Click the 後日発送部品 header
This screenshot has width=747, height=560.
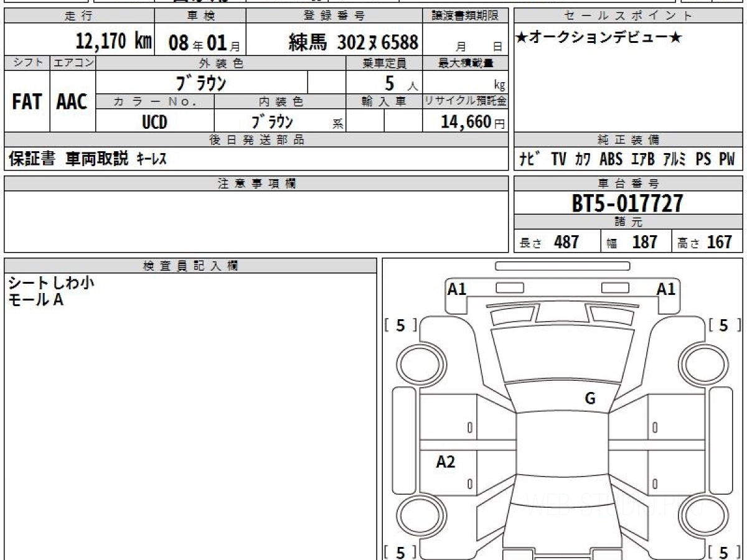[x=256, y=140]
